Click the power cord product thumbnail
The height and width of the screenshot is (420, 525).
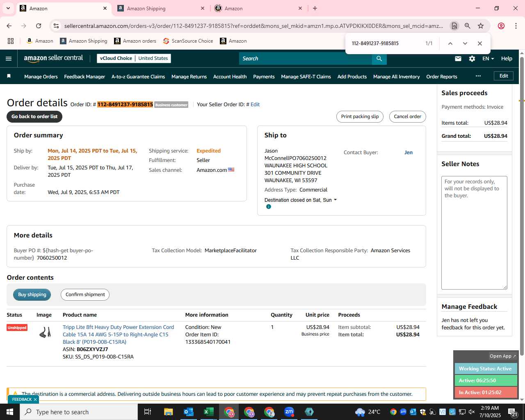(45, 332)
